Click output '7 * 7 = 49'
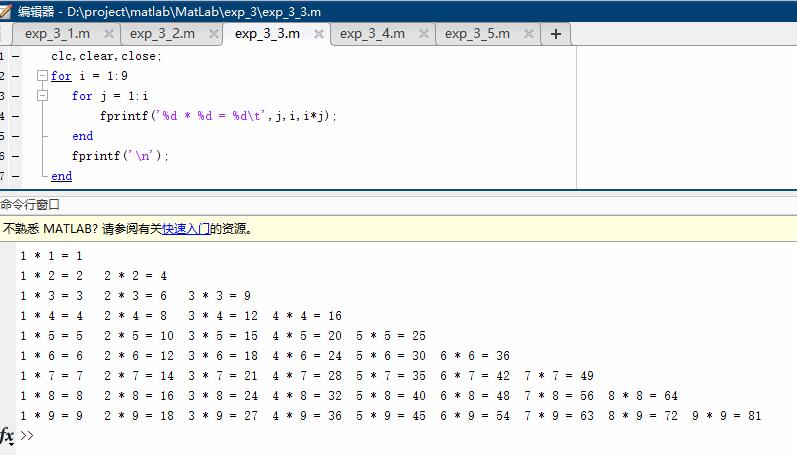The image size is (797, 455). coord(559,376)
